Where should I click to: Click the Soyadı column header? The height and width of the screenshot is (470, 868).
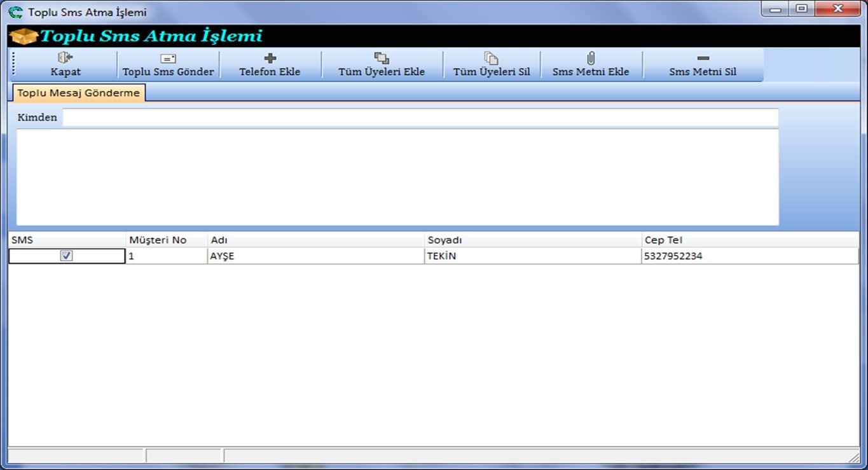533,240
